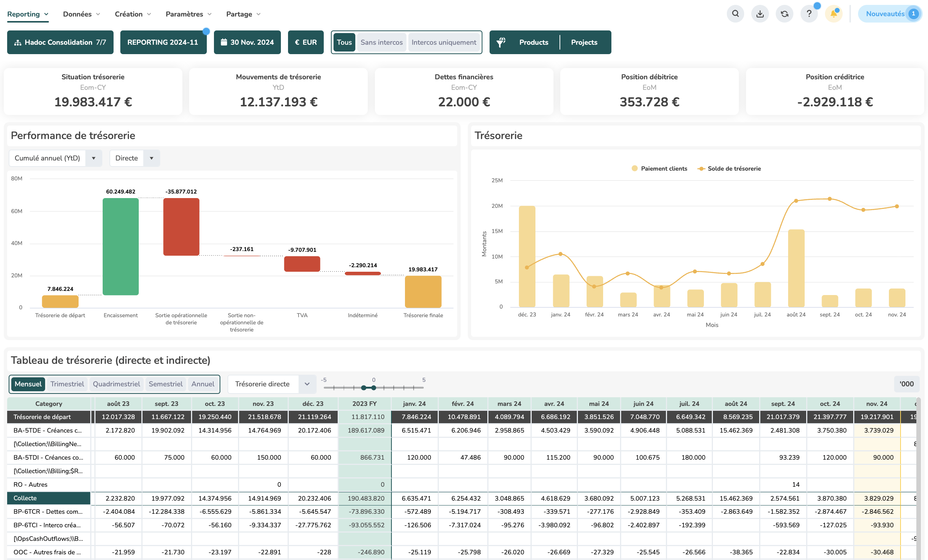Screen dimensions: 928x560
Task: Select the Sans intercos option
Action: click(x=382, y=42)
